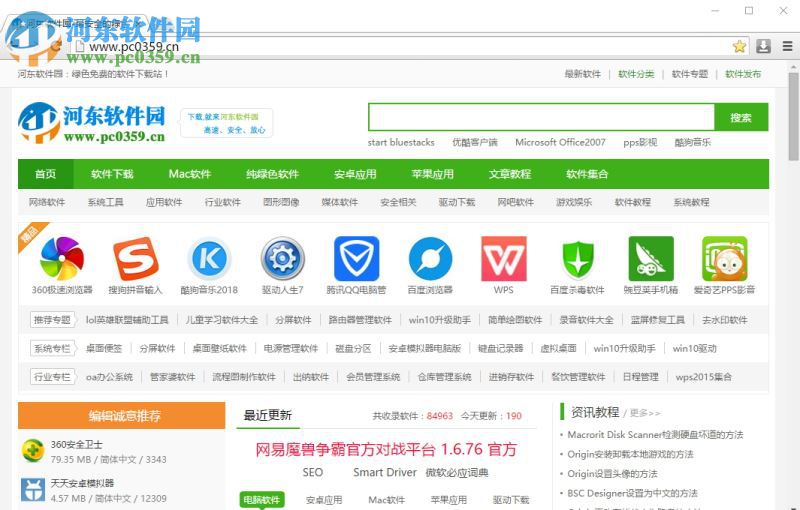Click the win10驱动 link
The height and width of the screenshot is (510, 800).
[x=694, y=348]
